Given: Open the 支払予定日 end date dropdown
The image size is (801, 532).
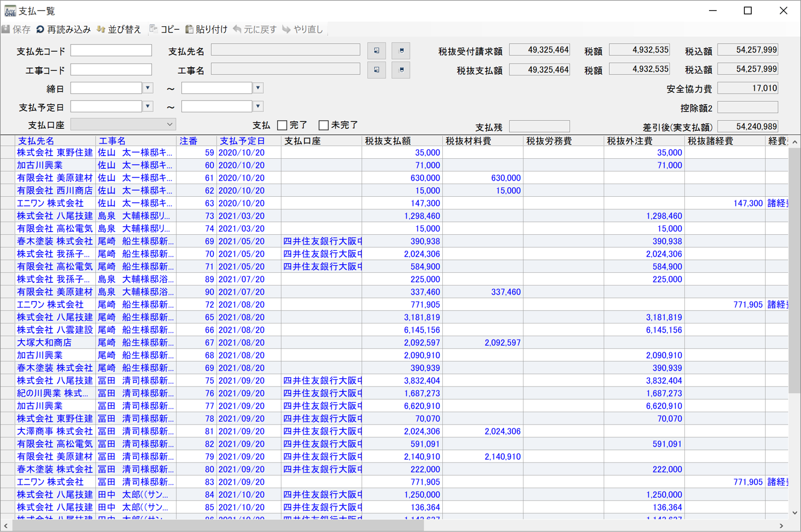Looking at the screenshot, I should 258,106.
